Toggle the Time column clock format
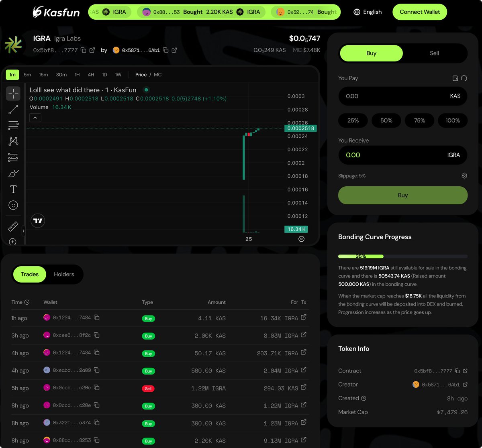 point(27,302)
